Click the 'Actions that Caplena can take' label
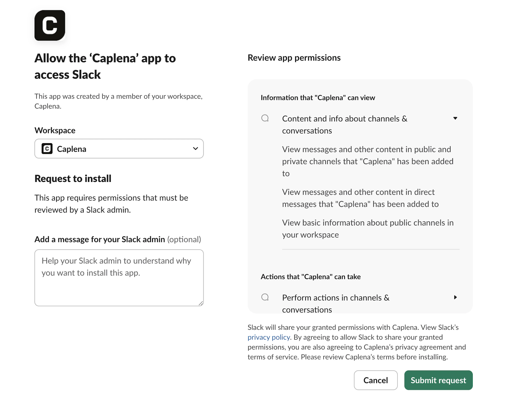509x420 pixels. coord(311,277)
